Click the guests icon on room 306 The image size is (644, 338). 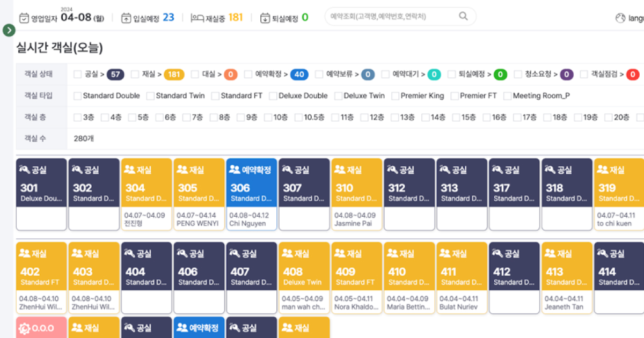235,170
